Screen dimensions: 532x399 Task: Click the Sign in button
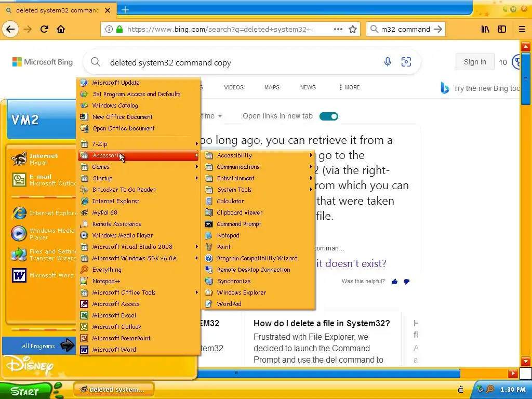[x=475, y=62]
